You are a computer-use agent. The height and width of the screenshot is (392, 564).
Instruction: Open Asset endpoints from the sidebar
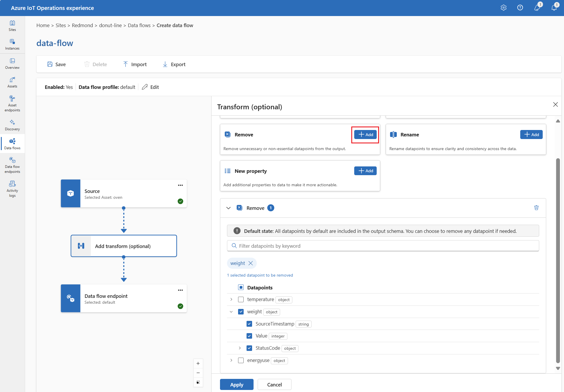12,103
